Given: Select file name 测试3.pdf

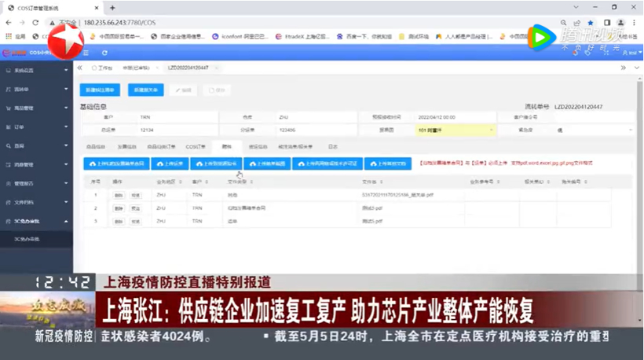Looking at the screenshot, I should coord(372,208).
